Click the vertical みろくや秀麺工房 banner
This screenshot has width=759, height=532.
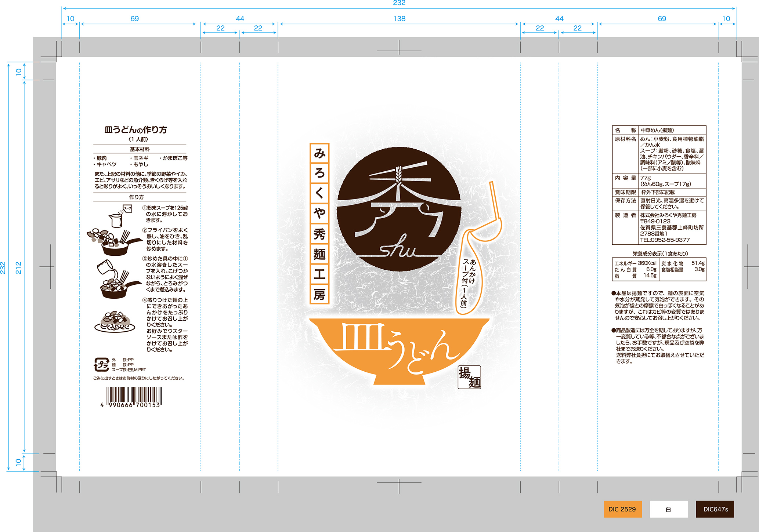click(319, 223)
